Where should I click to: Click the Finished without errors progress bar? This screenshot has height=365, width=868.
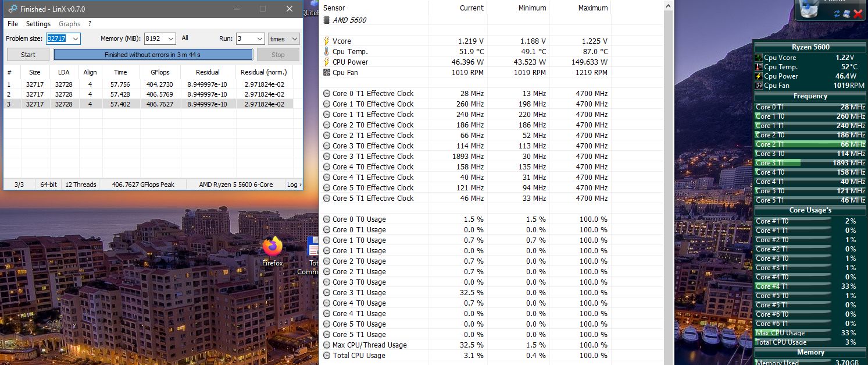pos(153,55)
